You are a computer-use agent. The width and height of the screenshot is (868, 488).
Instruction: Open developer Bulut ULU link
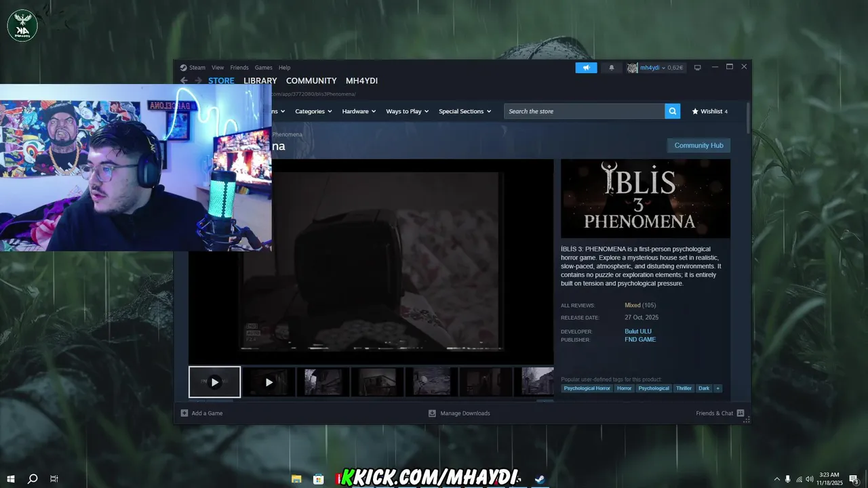(638, 331)
